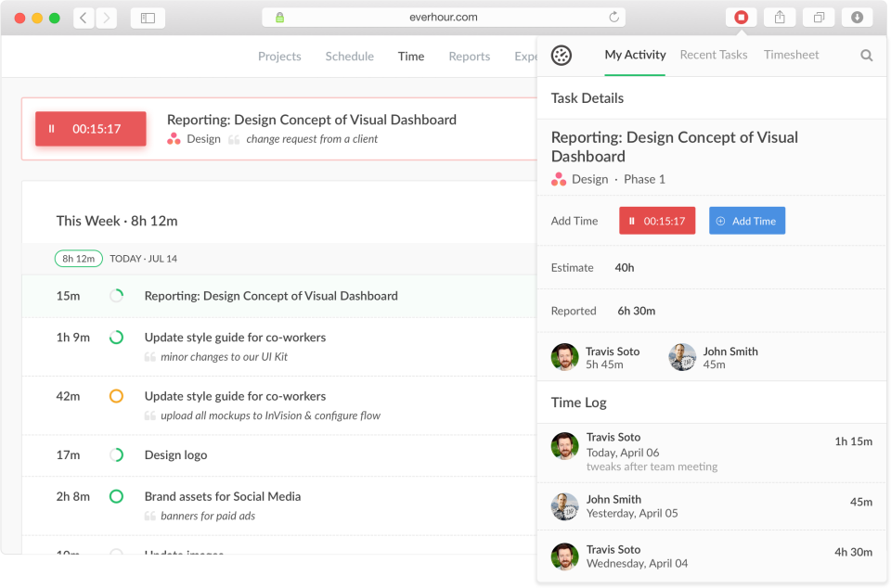Open John Smith's 'Yesterday, April 05' log entry

click(712, 506)
